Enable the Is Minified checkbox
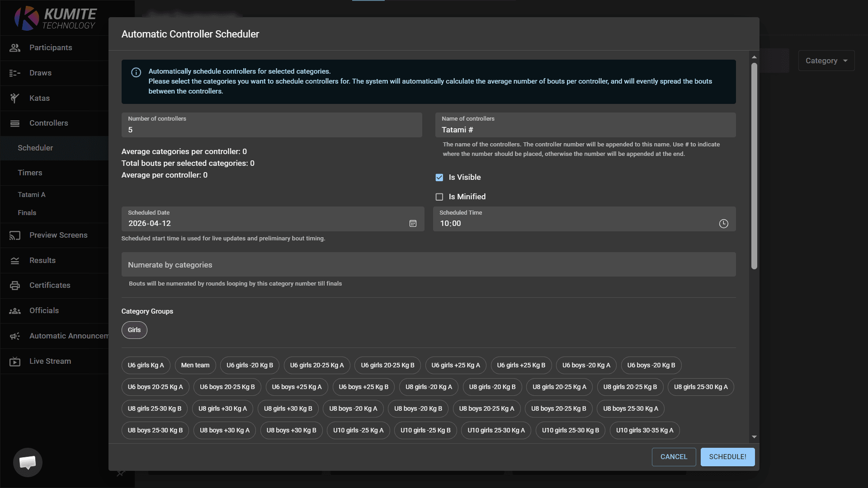Screen dimensions: 868x488 439,197
